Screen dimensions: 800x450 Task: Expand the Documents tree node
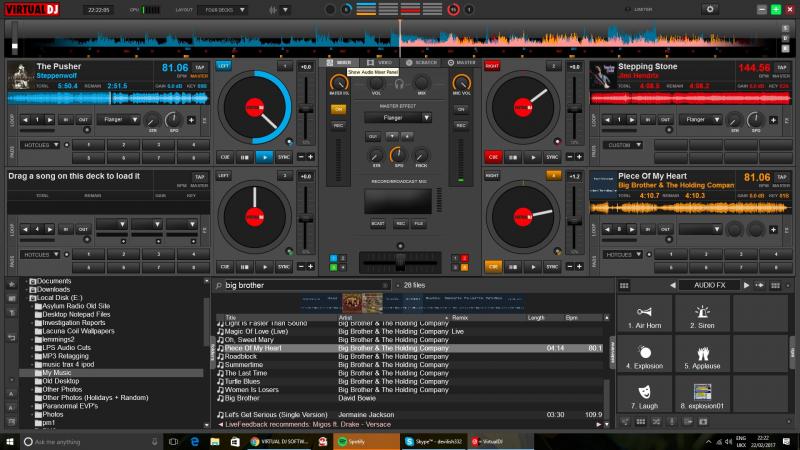coord(27,281)
